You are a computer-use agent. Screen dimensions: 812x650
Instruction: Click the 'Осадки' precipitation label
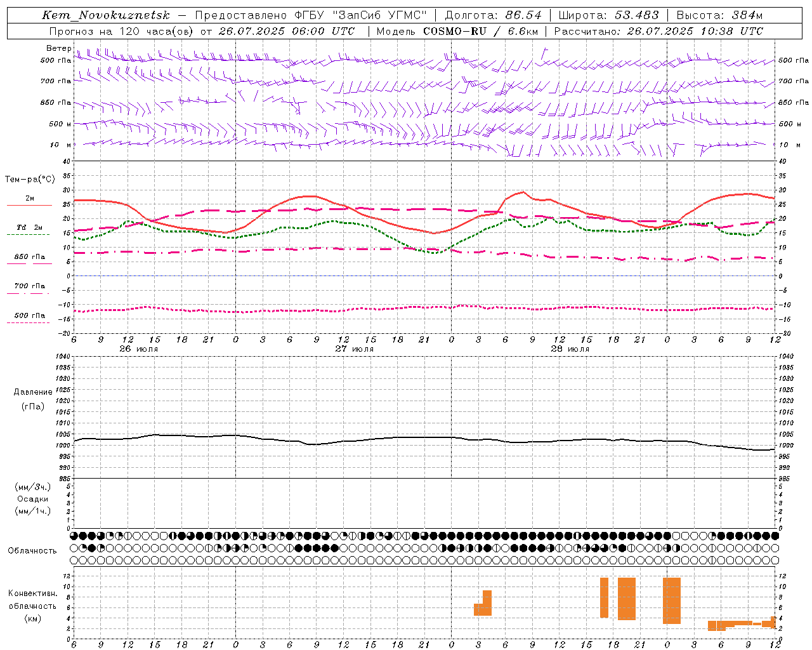[33, 499]
